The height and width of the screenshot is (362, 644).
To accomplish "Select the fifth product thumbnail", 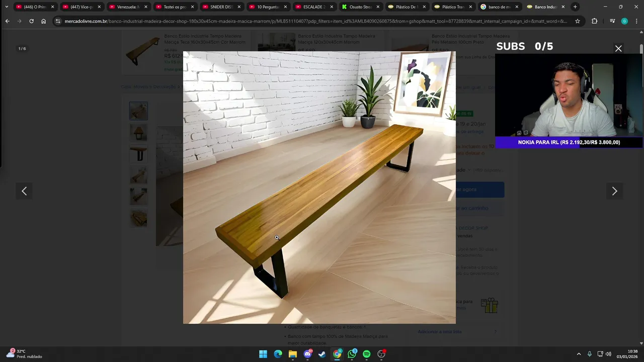I will [138, 197].
